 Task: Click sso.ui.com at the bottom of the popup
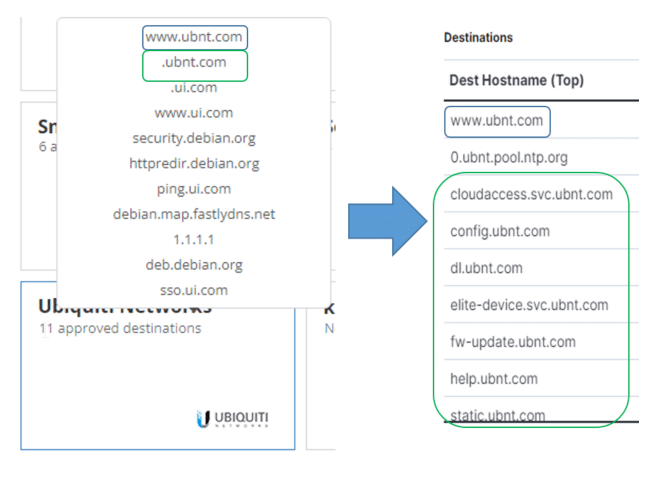[194, 291]
